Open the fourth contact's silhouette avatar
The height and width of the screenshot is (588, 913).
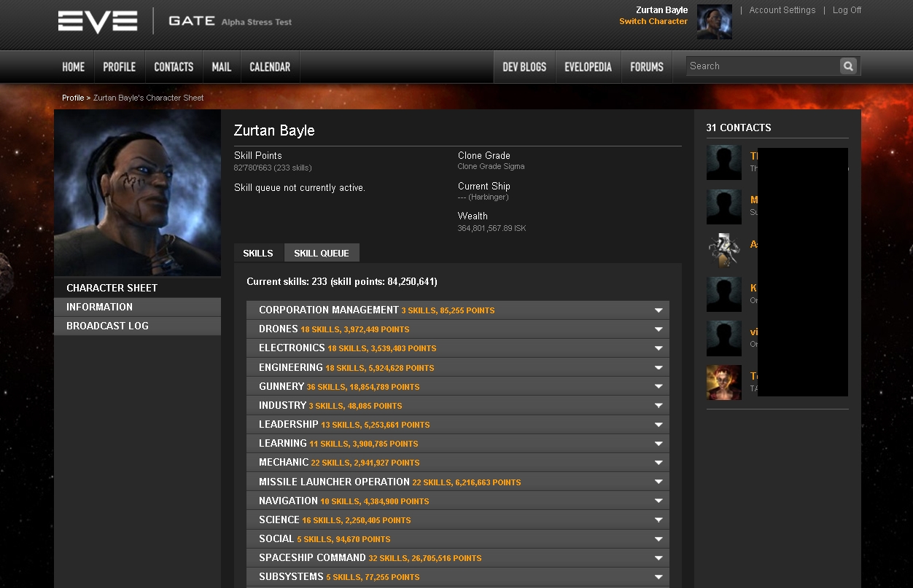click(x=724, y=294)
